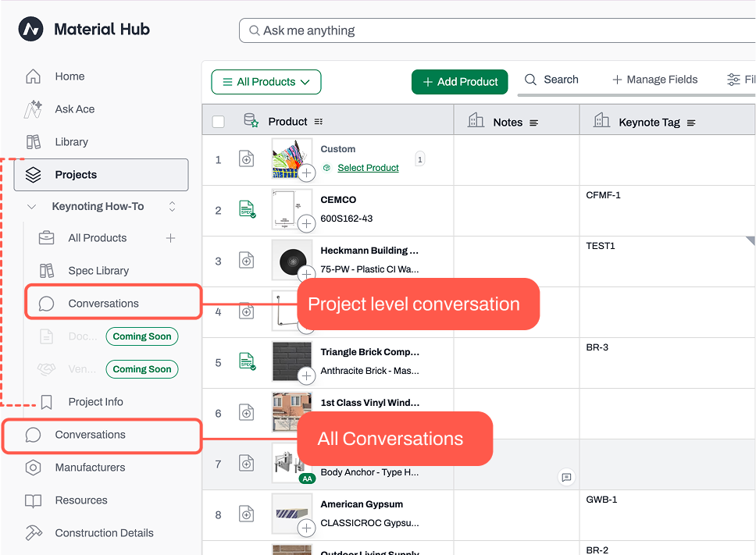This screenshot has width=756, height=555.
Task: Switch project using the up-down chevrons
Action: point(172,207)
